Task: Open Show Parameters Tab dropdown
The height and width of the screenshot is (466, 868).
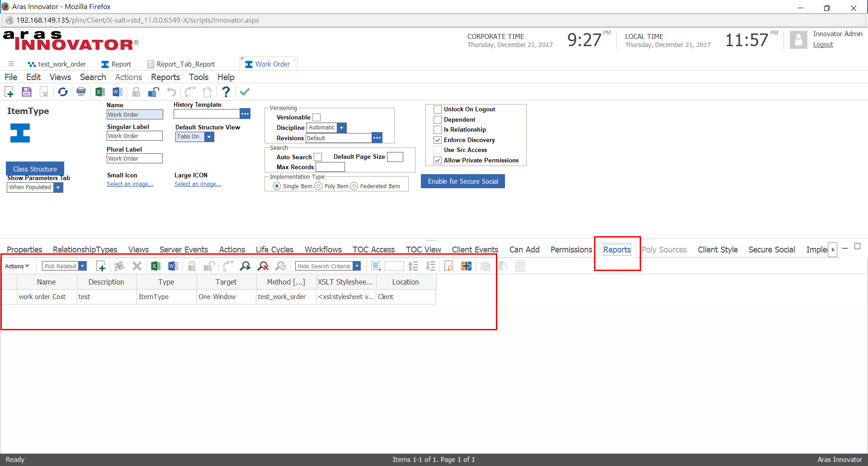Action: click(x=58, y=187)
